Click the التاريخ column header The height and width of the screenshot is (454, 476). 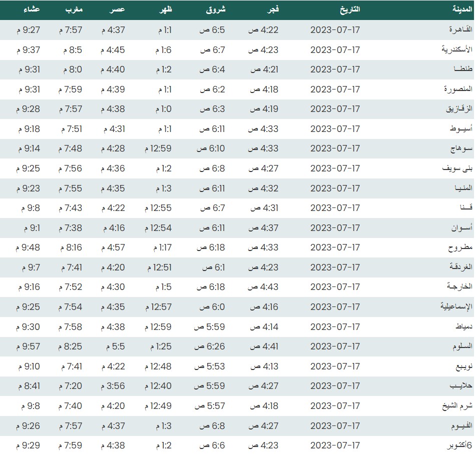point(350,9)
